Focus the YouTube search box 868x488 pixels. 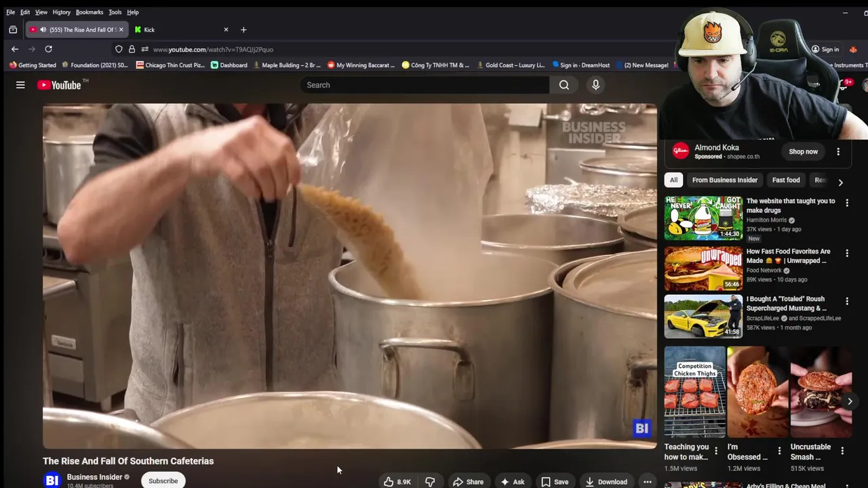pyautogui.click(x=425, y=85)
